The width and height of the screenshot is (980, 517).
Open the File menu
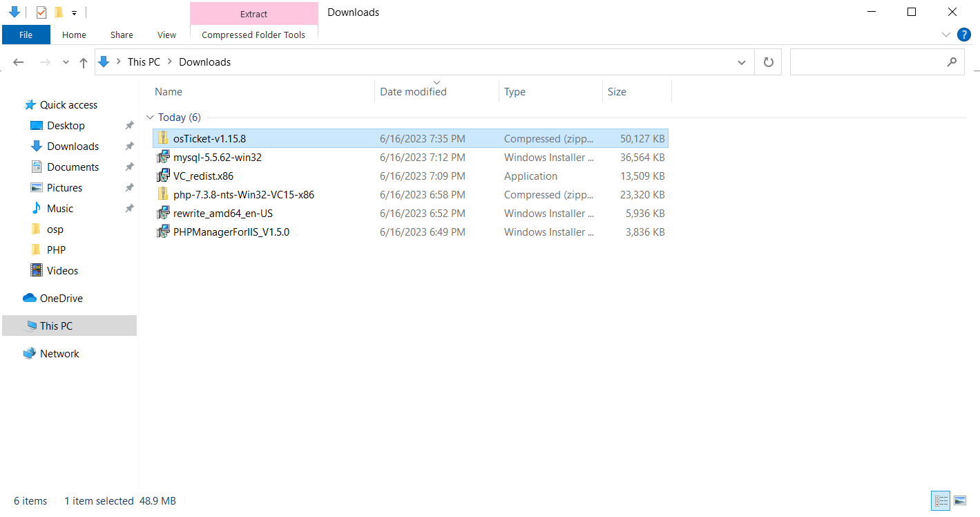[26, 35]
